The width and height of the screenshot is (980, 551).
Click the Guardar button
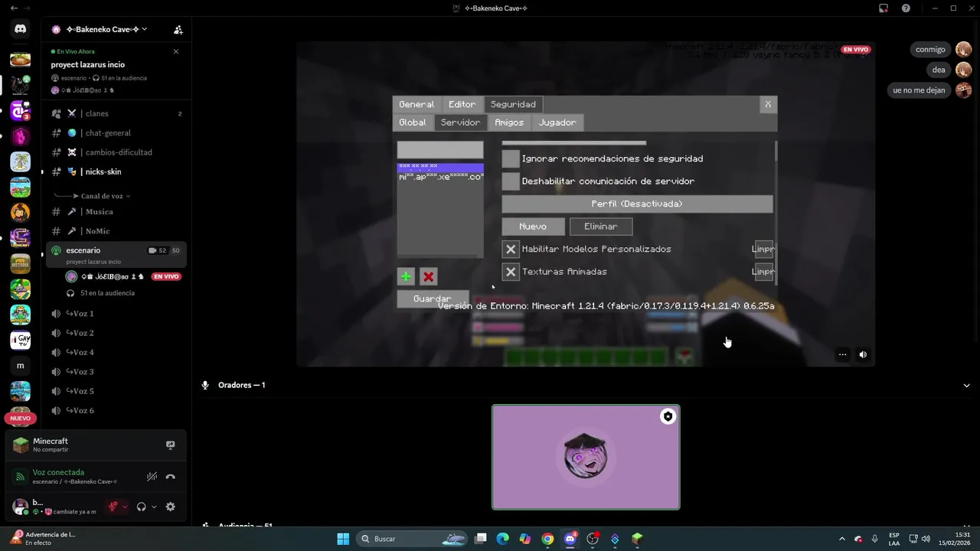coord(433,298)
